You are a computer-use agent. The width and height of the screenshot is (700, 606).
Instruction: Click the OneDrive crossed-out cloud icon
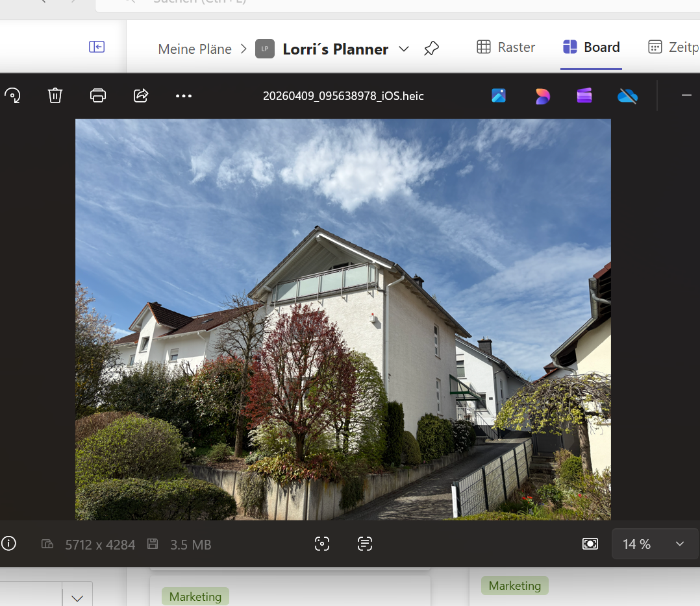point(627,95)
